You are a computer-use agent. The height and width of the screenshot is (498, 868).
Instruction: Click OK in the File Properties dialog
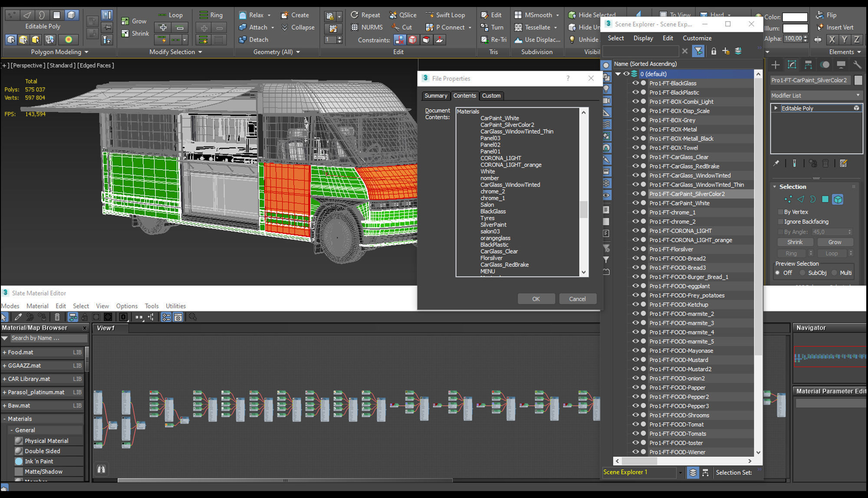point(536,299)
